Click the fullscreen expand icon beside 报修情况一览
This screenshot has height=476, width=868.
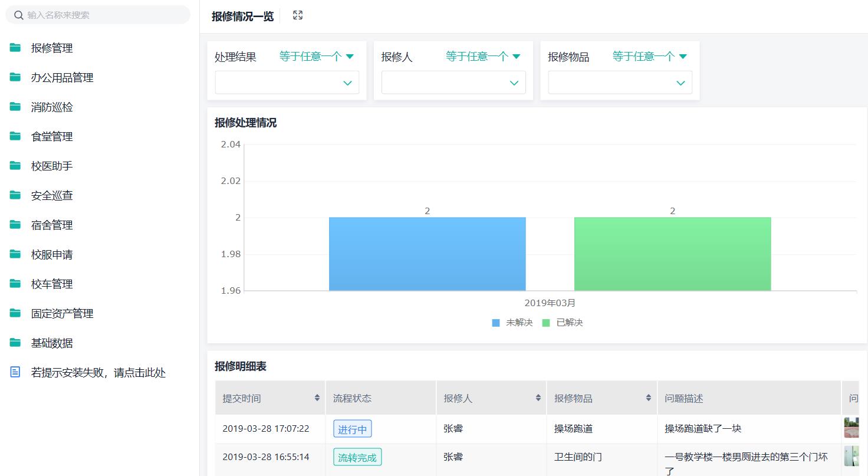[297, 15]
